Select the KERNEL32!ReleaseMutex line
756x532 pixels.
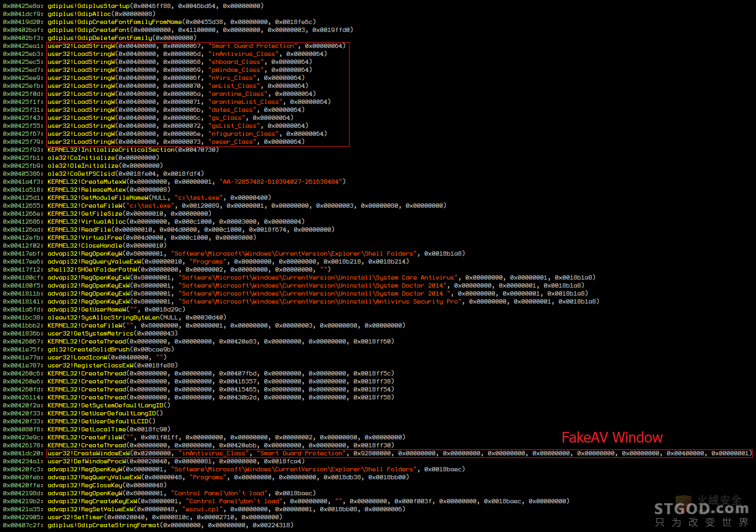[87, 190]
